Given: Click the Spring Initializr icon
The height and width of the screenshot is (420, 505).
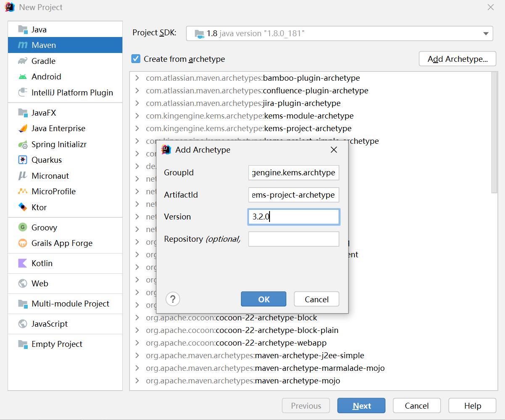Looking at the screenshot, I should [x=23, y=144].
